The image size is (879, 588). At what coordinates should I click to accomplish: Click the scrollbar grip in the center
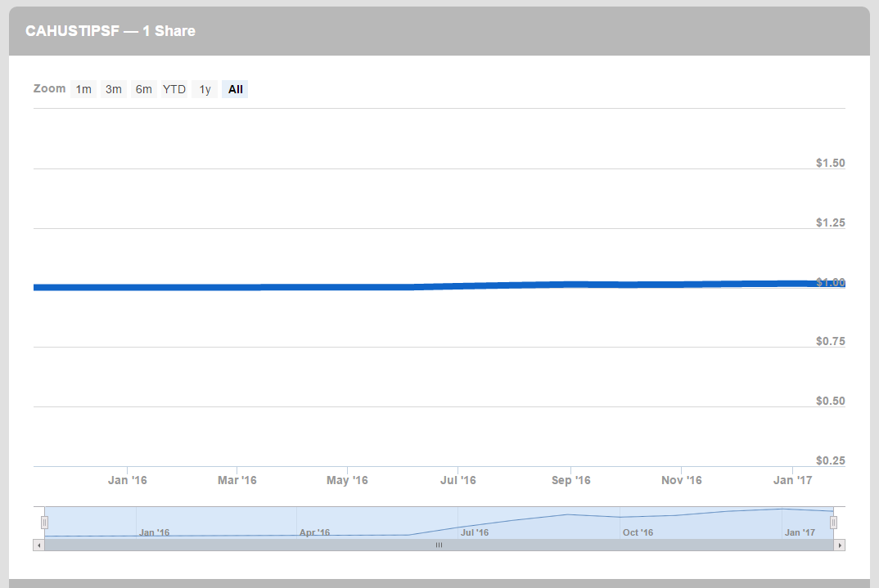point(439,545)
